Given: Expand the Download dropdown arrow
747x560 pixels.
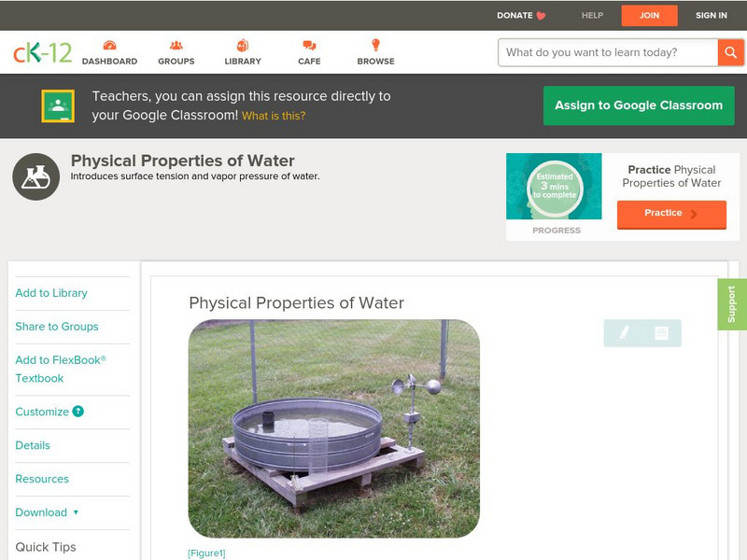Looking at the screenshot, I should 76,512.
